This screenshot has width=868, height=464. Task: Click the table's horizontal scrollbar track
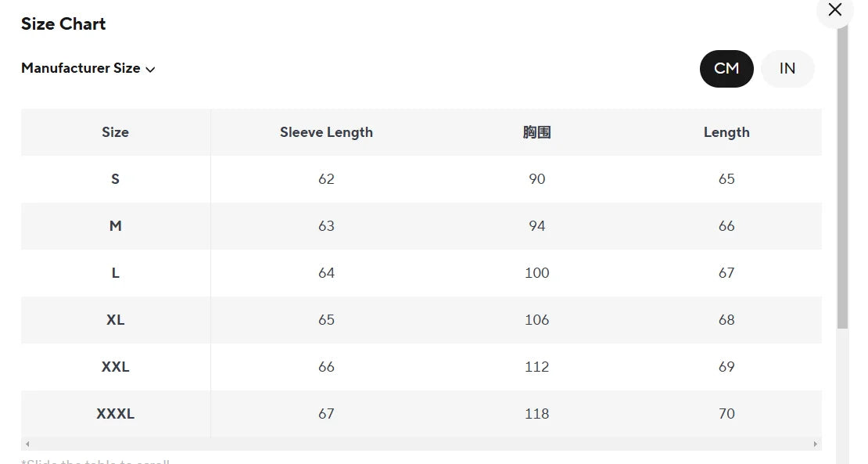[422, 444]
